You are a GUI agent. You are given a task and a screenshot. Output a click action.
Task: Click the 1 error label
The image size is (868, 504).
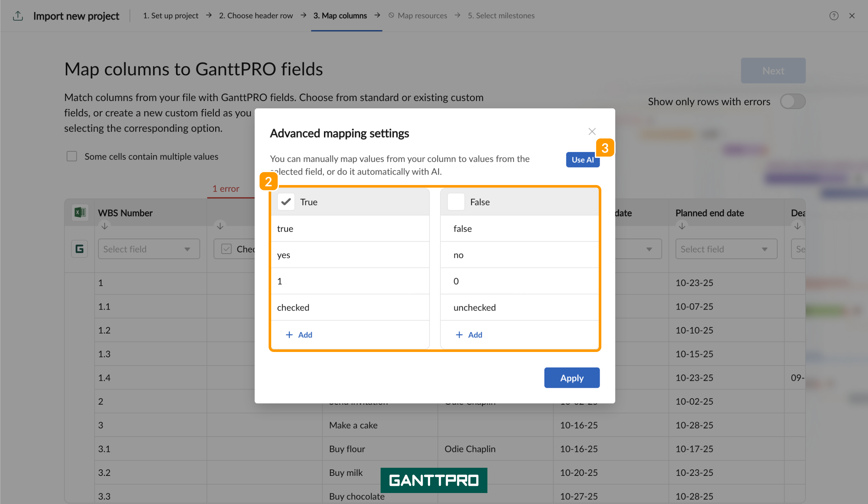(x=226, y=188)
